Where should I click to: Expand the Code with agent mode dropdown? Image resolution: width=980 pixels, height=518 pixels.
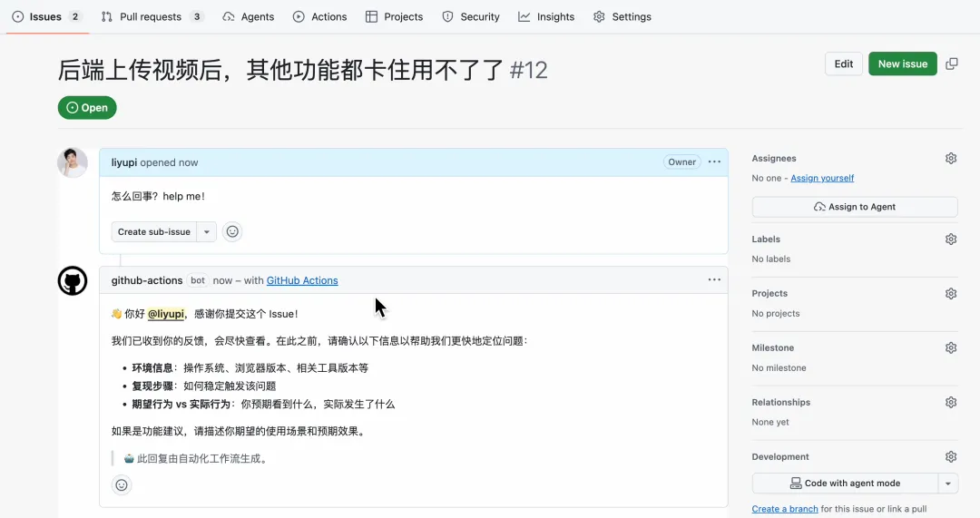click(948, 483)
